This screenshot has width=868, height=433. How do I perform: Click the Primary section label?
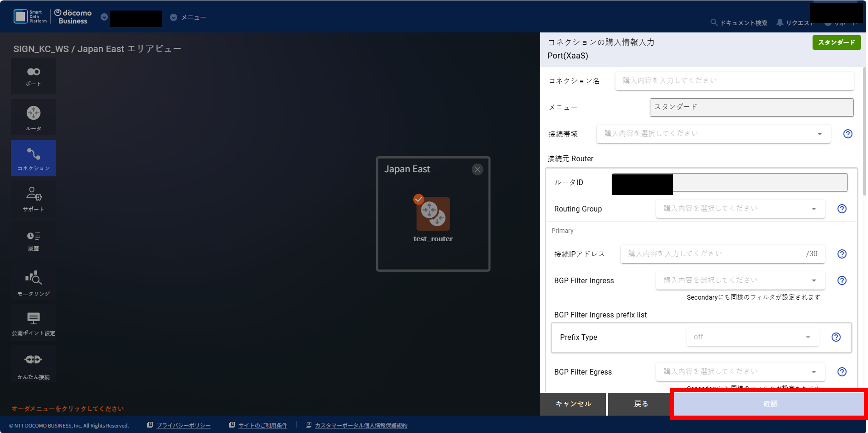coord(562,231)
